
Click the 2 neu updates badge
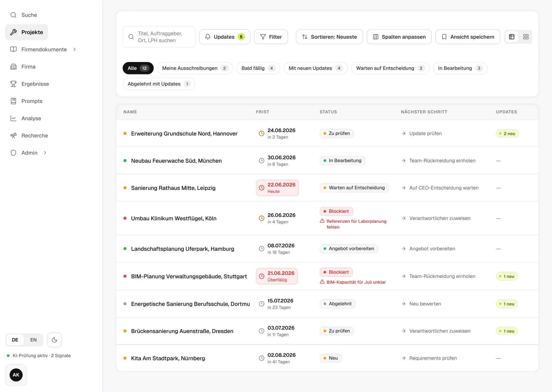(x=507, y=133)
